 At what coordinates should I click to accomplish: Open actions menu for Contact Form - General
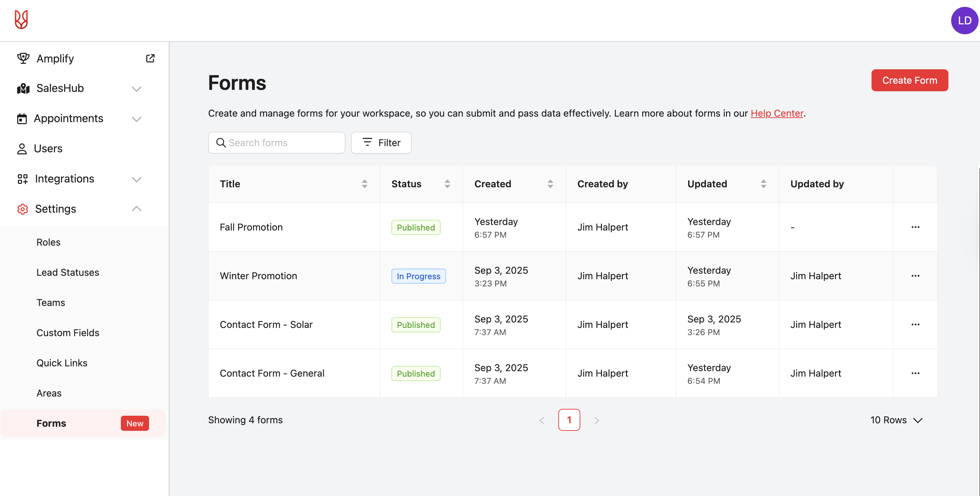(915, 373)
